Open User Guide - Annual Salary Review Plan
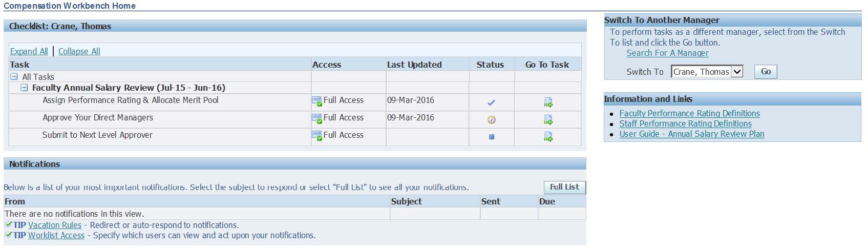 [691, 134]
